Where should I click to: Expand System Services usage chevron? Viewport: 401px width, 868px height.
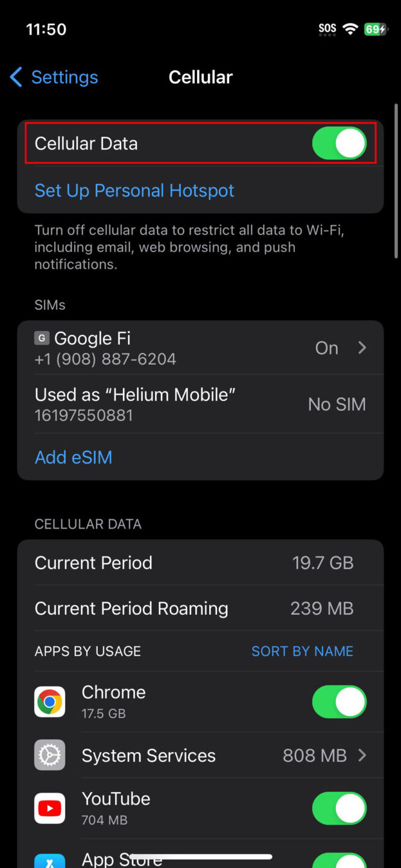tap(362, 755)
